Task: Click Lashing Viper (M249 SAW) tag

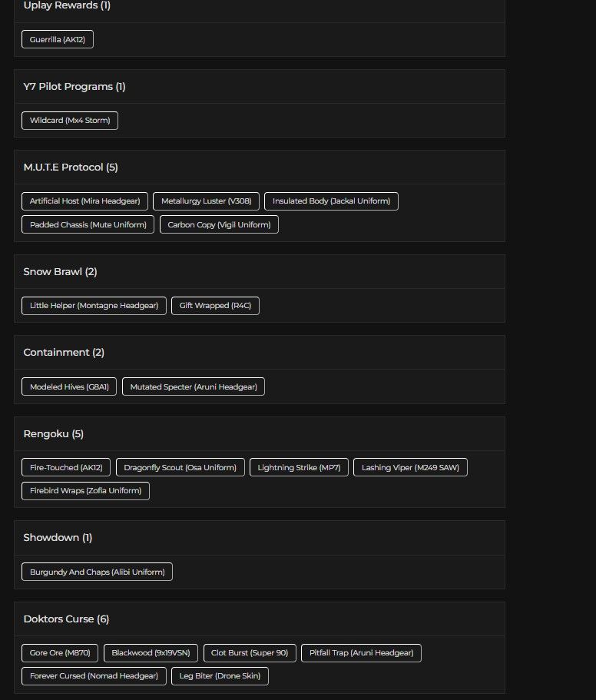Action: (x=410, y=468)
